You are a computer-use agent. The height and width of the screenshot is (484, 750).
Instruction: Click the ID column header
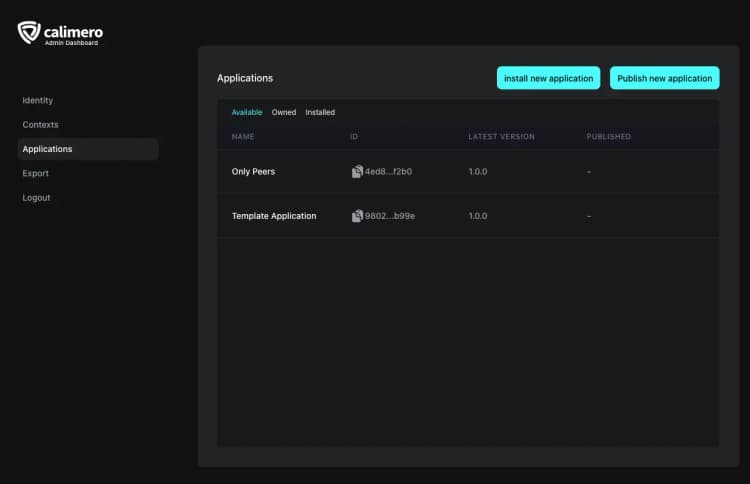[x=353, y=137]
